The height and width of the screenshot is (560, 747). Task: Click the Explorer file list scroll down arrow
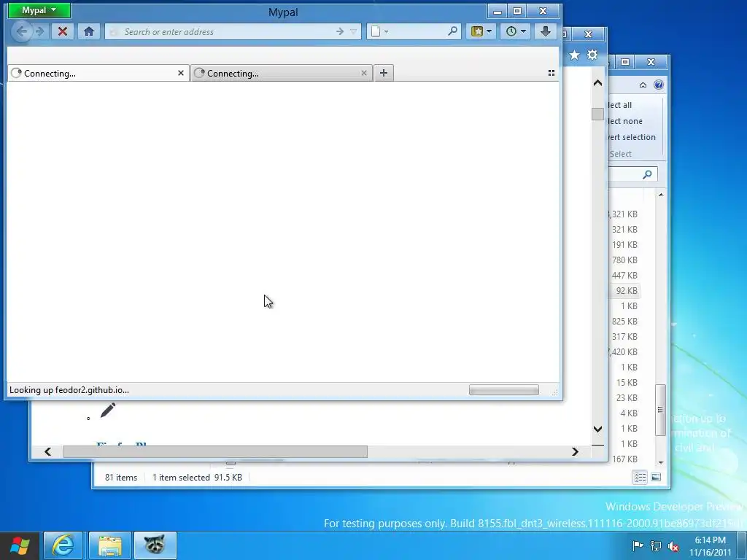[x=661, y=462]
